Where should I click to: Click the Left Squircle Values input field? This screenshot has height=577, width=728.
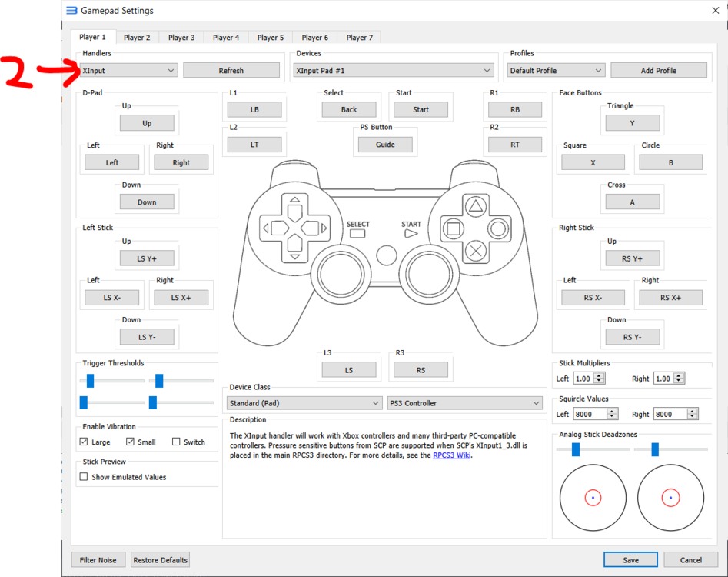pyautogui.click(x=590, y=414)
